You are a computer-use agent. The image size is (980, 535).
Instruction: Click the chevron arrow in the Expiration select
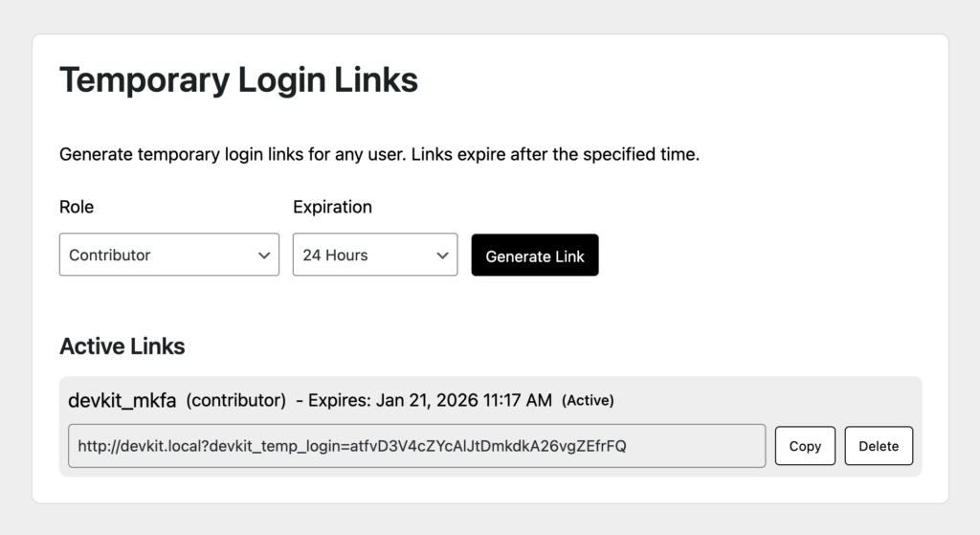(442, 256)
